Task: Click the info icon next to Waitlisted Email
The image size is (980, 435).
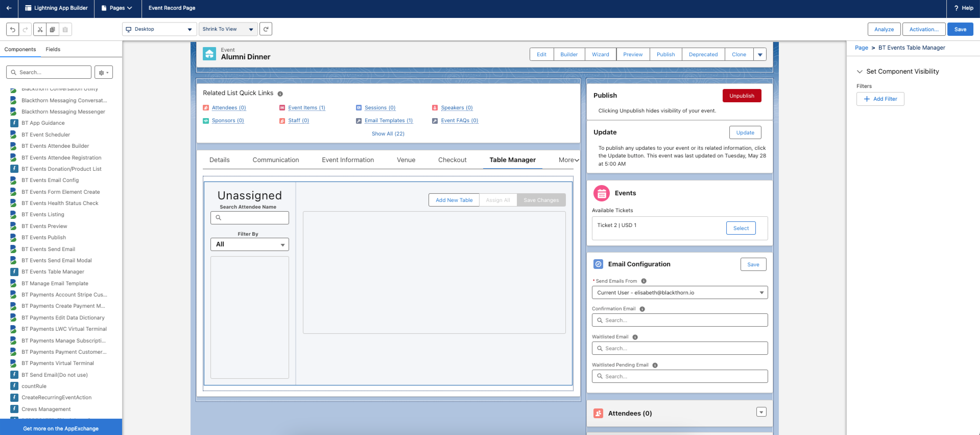Action: point(635,337)
